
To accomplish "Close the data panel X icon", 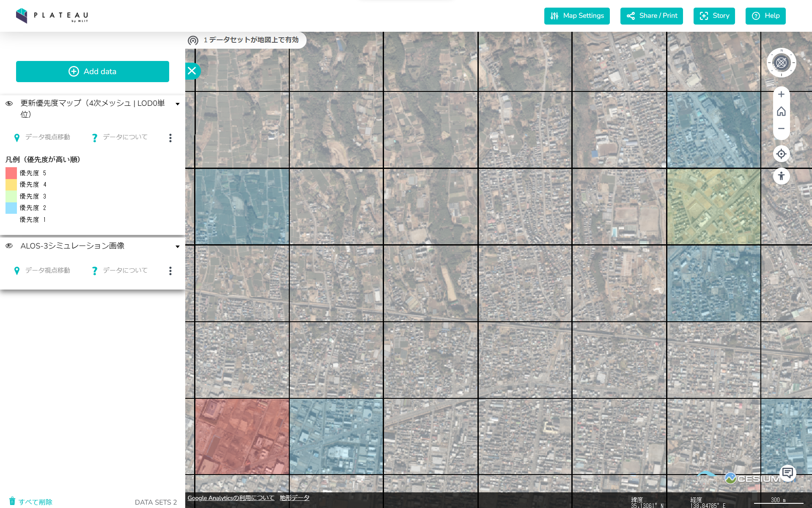I will tap(192, 71).
